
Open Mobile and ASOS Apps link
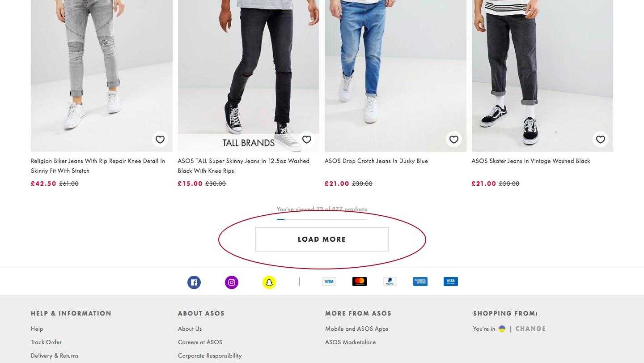pos(356,329)
